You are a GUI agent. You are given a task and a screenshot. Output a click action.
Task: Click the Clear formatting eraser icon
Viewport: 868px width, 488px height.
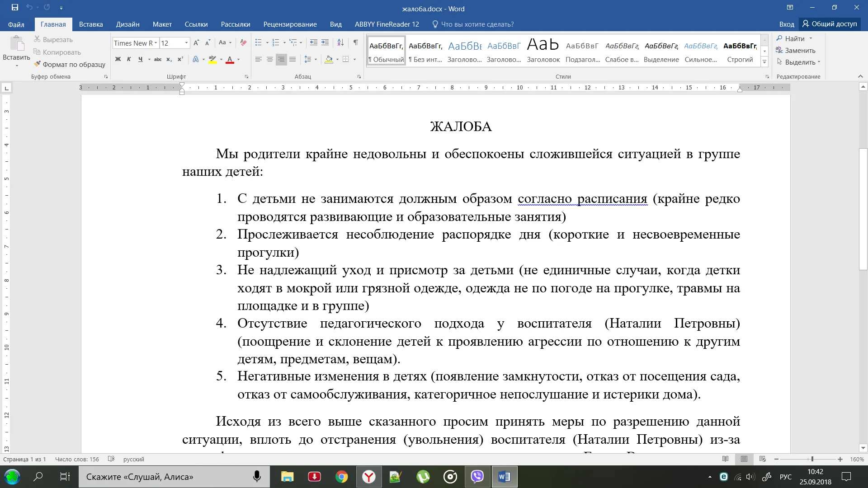tap(243, 42)
